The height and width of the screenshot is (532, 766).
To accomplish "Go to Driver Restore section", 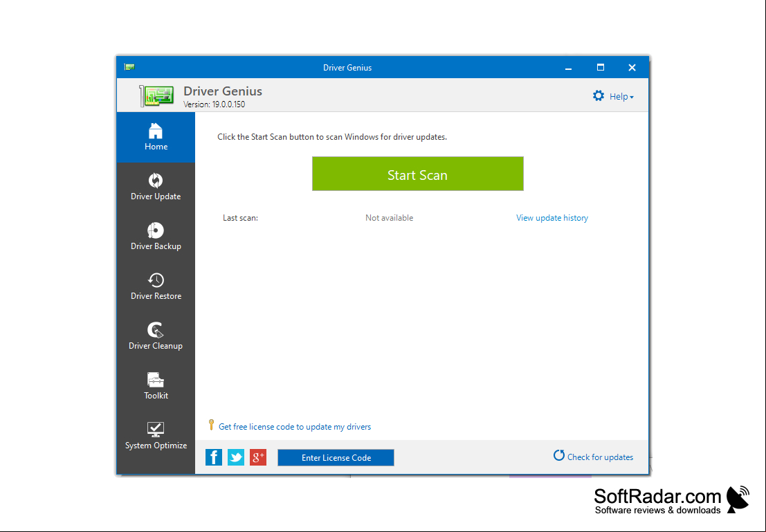I will point(156,287).
